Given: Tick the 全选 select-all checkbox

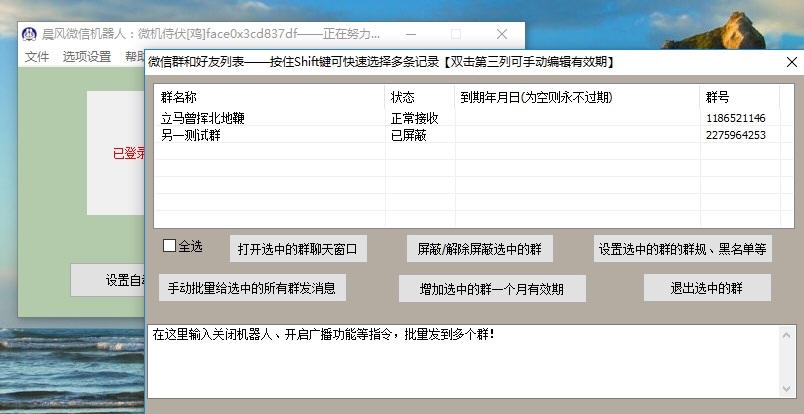Looking at the screenshot, I should pyautogui.click(x=169, y=246).
